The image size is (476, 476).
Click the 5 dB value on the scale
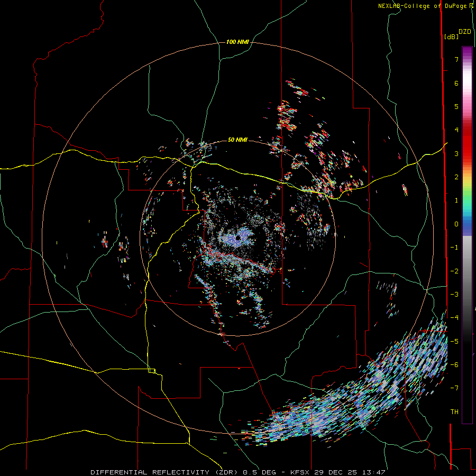click(456, 106)
